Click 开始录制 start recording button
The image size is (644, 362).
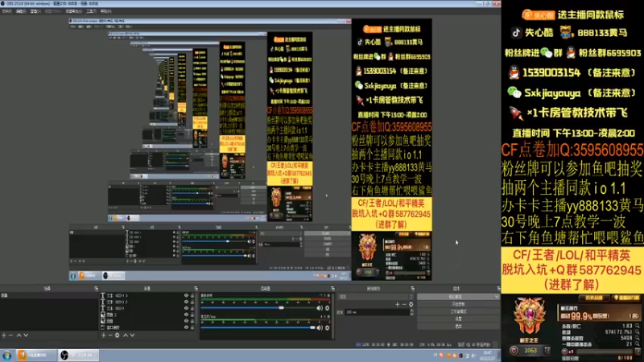[x=458, y=304]
